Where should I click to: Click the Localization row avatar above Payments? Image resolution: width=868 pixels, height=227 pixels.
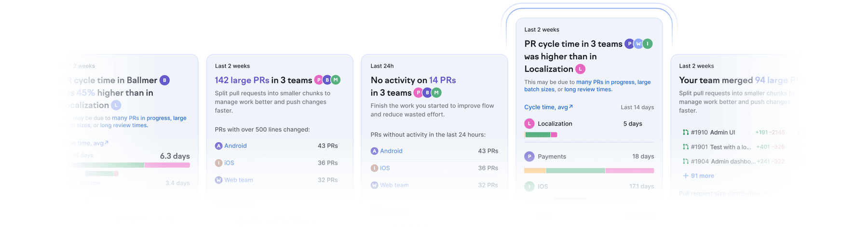[x=529, y=124]
